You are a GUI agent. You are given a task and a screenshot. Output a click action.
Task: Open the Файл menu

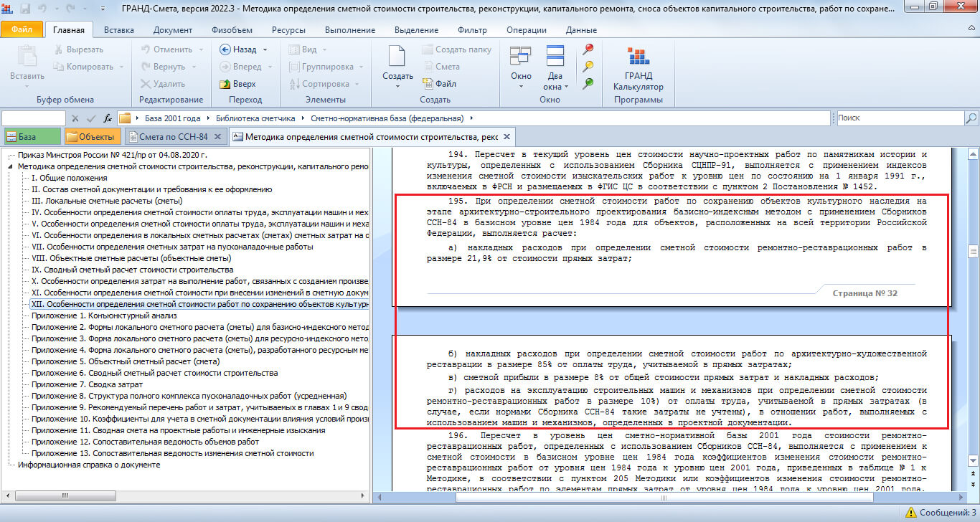22,29
